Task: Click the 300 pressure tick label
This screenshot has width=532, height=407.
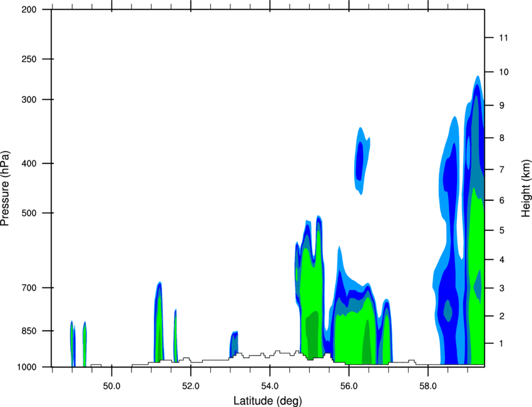Action: (29, 100)
